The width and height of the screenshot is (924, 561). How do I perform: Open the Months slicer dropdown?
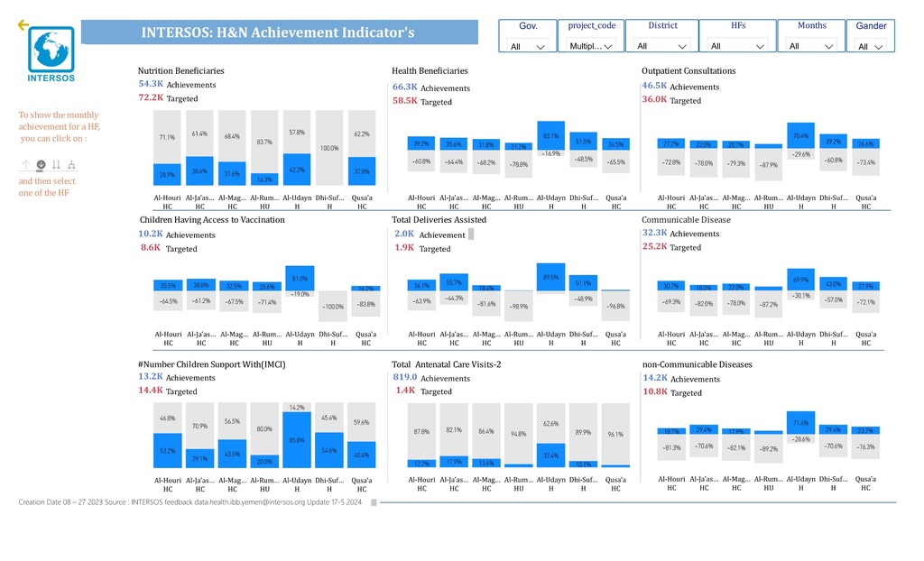[811, 46]
